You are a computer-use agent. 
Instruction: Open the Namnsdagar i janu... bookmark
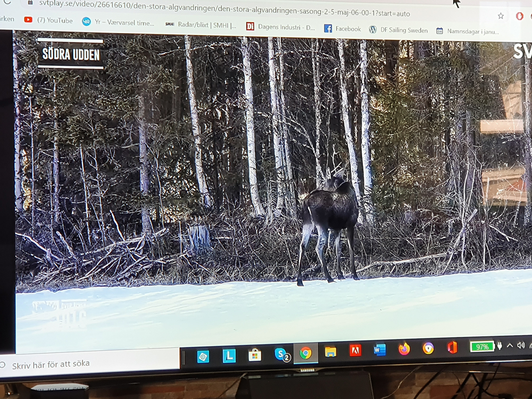pos(468,31)
